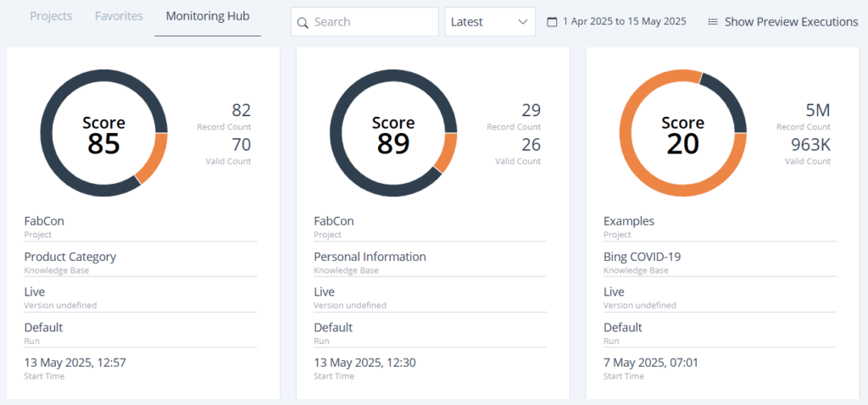Click inside the Search input field
Image resolution: width=868 pixels, height=405 pixels.
tap(364, 22)
